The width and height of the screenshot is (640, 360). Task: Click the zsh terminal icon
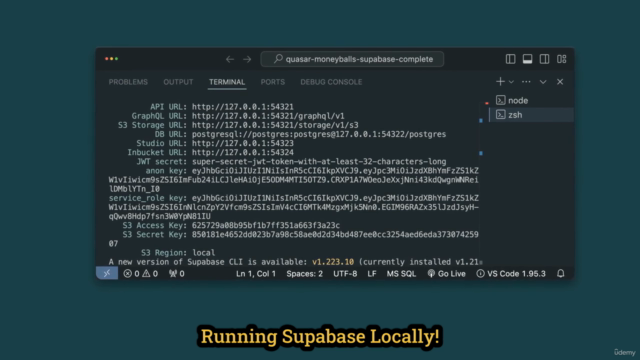500,115
